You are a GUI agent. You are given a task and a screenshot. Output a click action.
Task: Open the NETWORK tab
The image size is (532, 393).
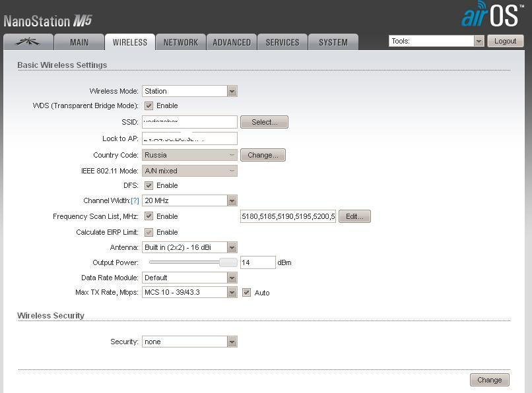click(x=181, y=42)
